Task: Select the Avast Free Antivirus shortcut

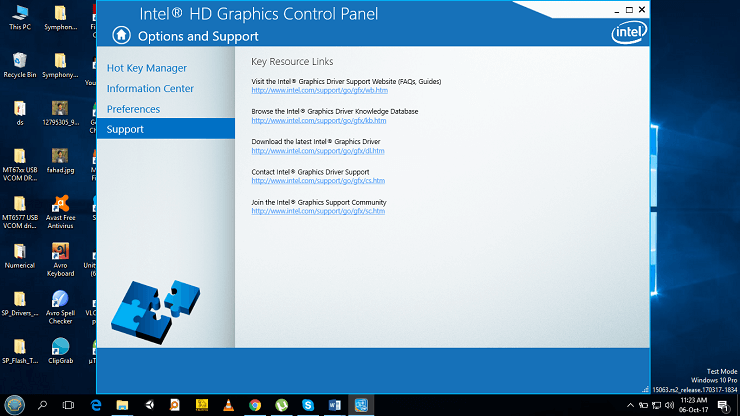Action: tap(60, 212)
